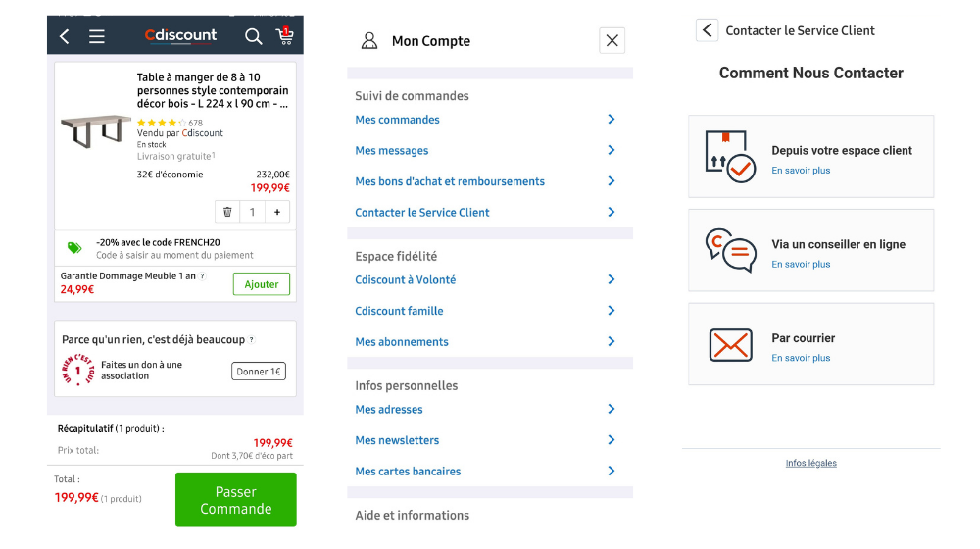Open the shopping cart icon
This screenshot has height=549, width=980.
click(285, 35)
